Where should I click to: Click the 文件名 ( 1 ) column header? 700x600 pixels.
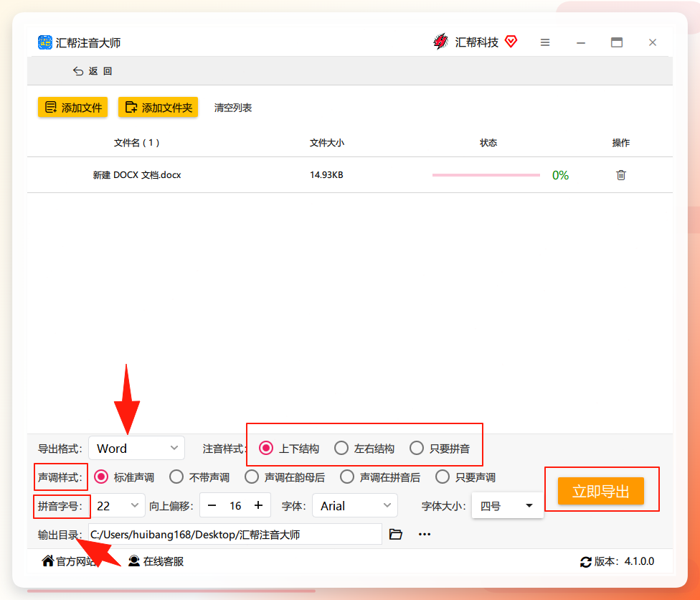136,143
